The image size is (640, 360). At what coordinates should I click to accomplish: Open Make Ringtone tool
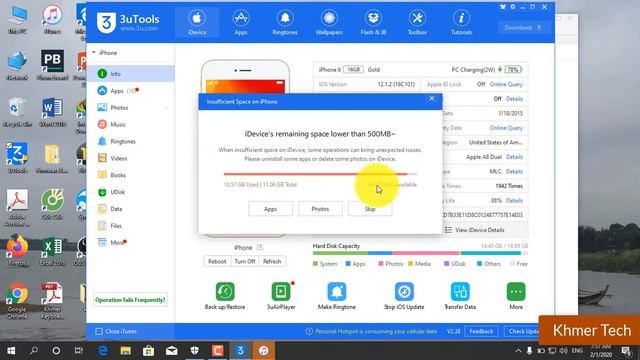pos(337,296)
